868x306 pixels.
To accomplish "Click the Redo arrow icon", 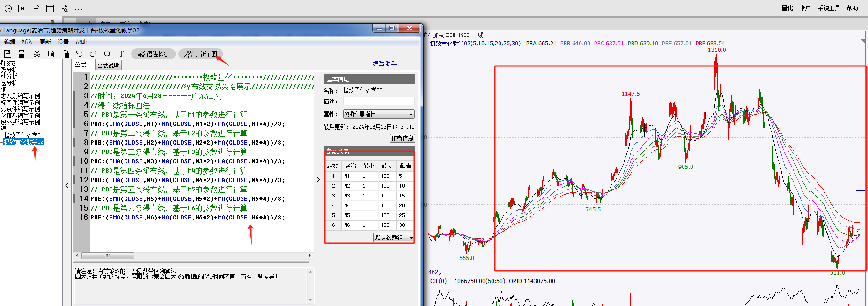I will (93, 54).
